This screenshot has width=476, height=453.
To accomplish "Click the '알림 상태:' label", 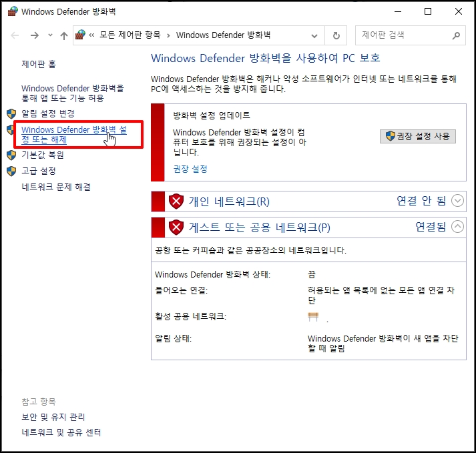I will [174, 338].
